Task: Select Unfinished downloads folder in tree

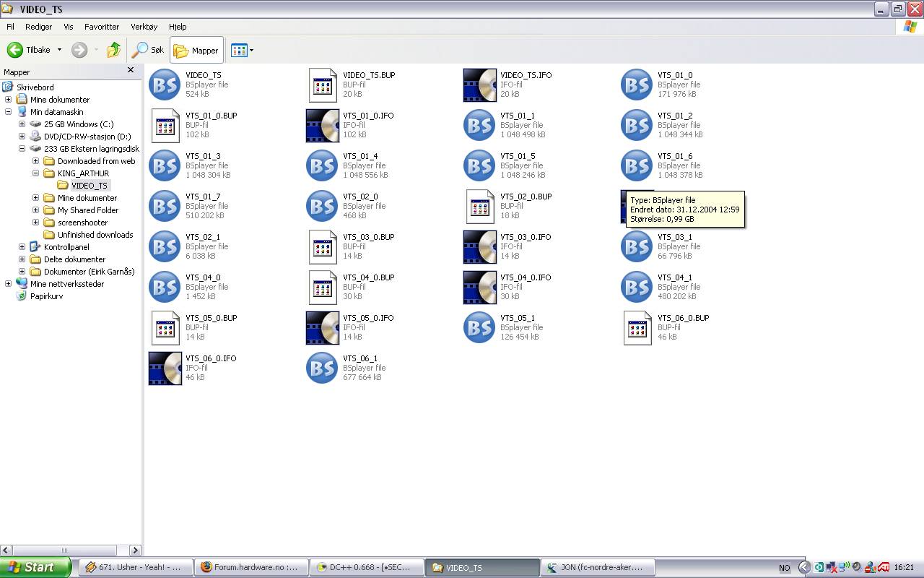Action: pyautogui.click(x=95, y=235)
